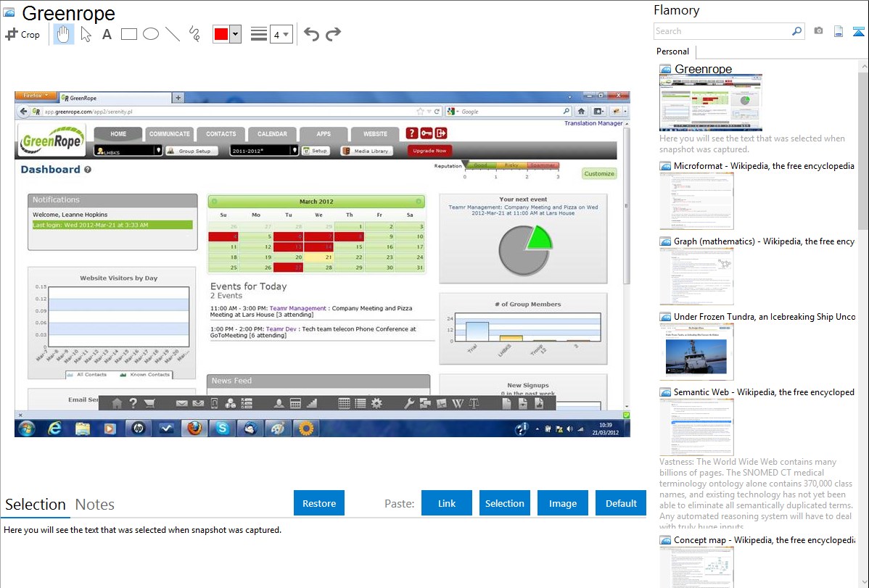The width and height of the screenshot is (869, 588).
Task: Click the browser icon next to Microformat entry
Action: tap(665, 166)
